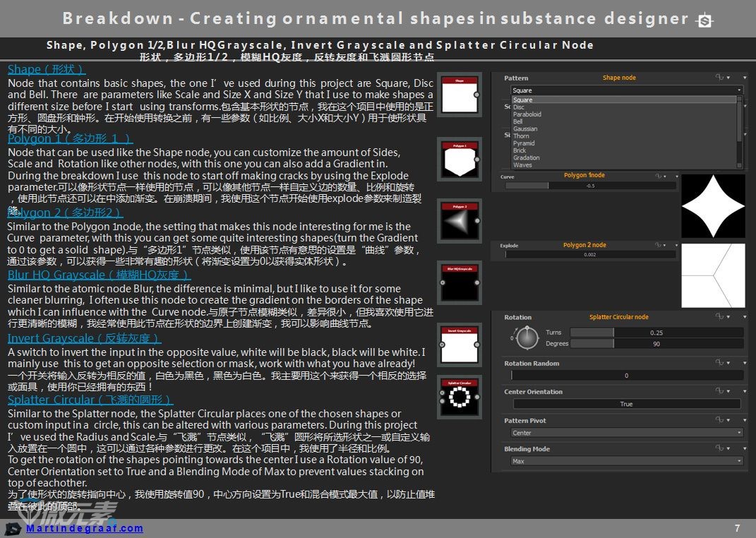
Task: Click the Rotation angle dial
Action: click(x=527, y=338)
